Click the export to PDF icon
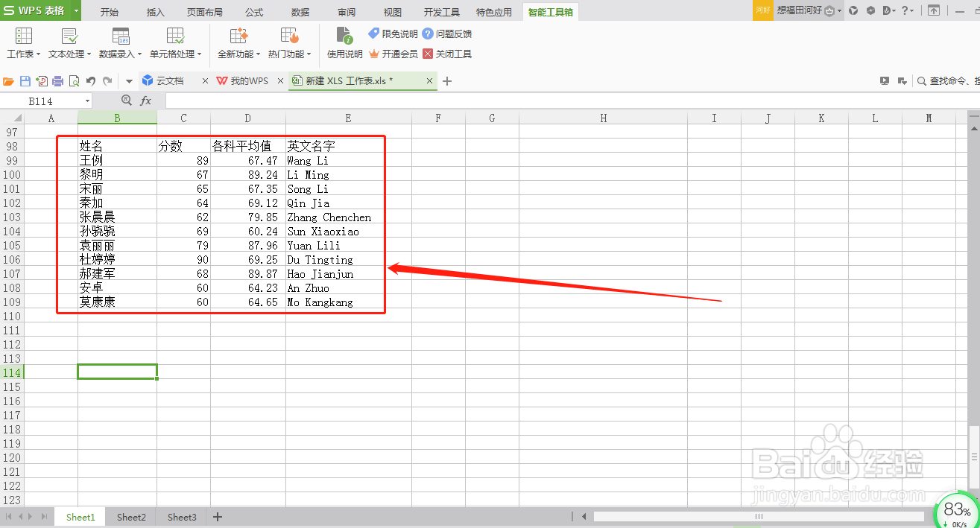980x528 pixels. 42,81
